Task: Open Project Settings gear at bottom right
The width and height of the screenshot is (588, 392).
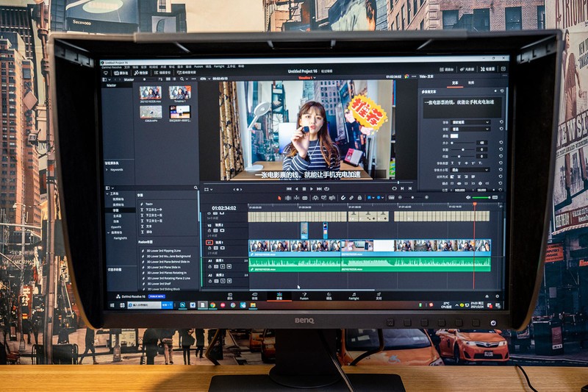Action: (x=498, y=296)
